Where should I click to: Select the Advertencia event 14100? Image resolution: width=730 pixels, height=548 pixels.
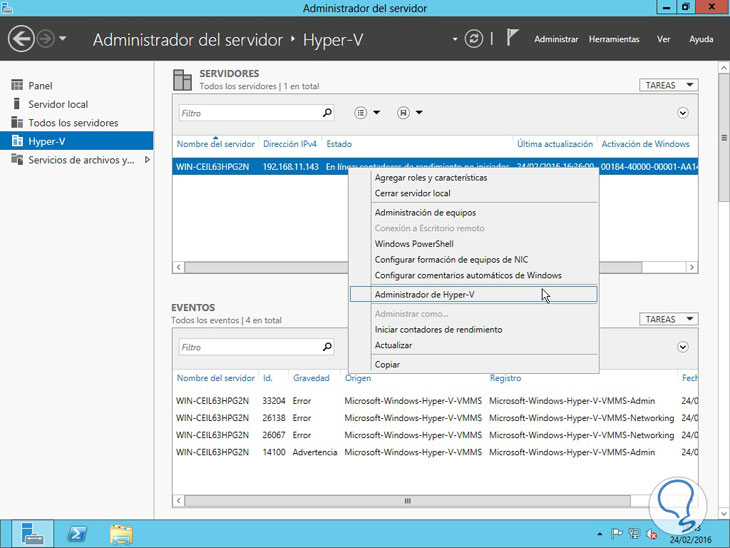pos(435,453)
